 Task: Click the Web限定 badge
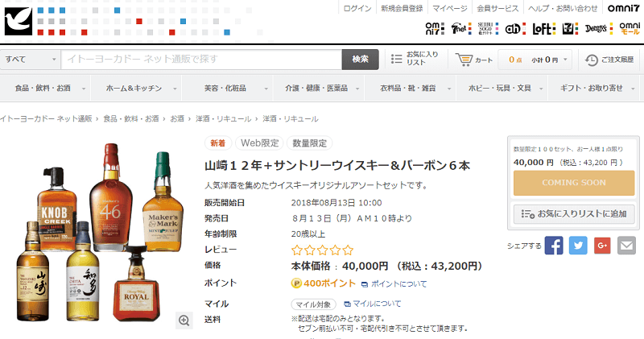(x=259, y=143)
